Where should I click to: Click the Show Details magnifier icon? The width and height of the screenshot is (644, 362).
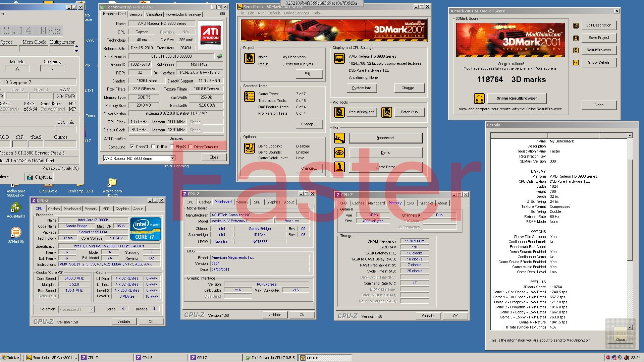click(576, 63)
